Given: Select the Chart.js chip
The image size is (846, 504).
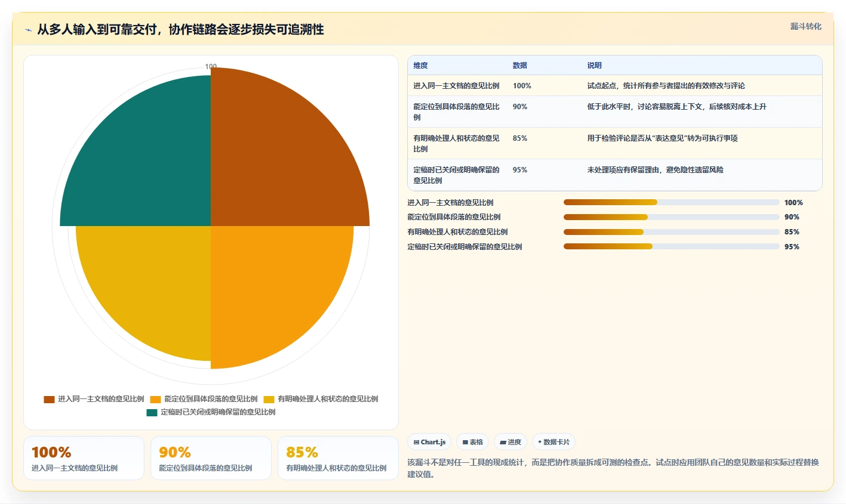Looking at the screenshot, I should tap(429, 442).
